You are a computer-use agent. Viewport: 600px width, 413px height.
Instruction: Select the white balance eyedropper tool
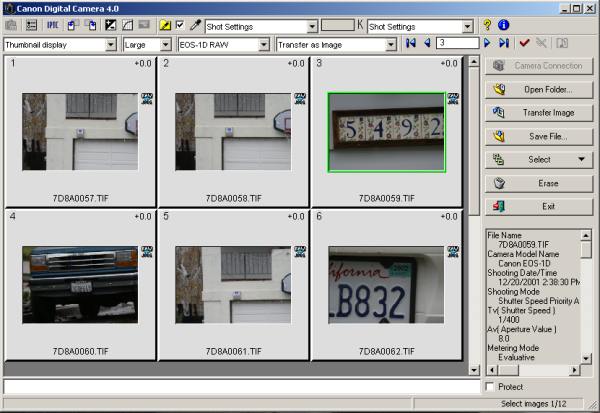[x=195, y=26]
